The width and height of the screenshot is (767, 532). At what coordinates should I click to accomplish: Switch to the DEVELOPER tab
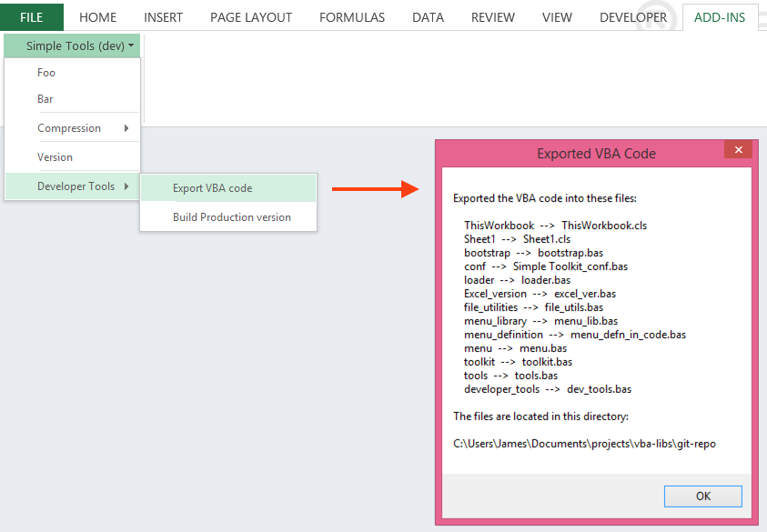[634, 16]
